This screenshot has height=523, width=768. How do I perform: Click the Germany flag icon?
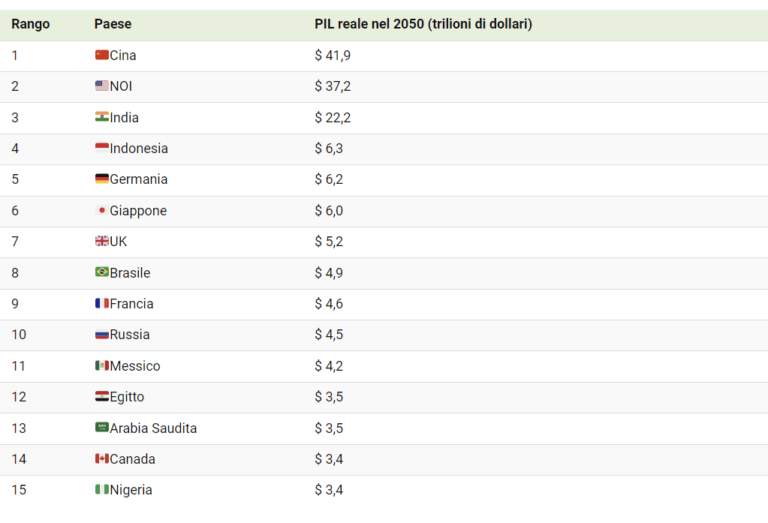pos(102,179)
